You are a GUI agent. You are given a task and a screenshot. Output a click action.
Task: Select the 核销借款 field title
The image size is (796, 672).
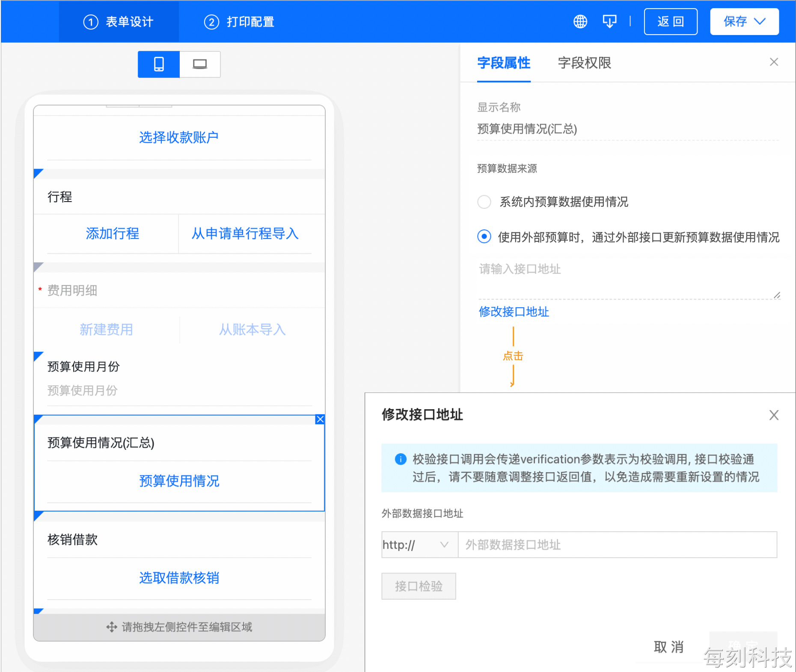pos(73,539)
